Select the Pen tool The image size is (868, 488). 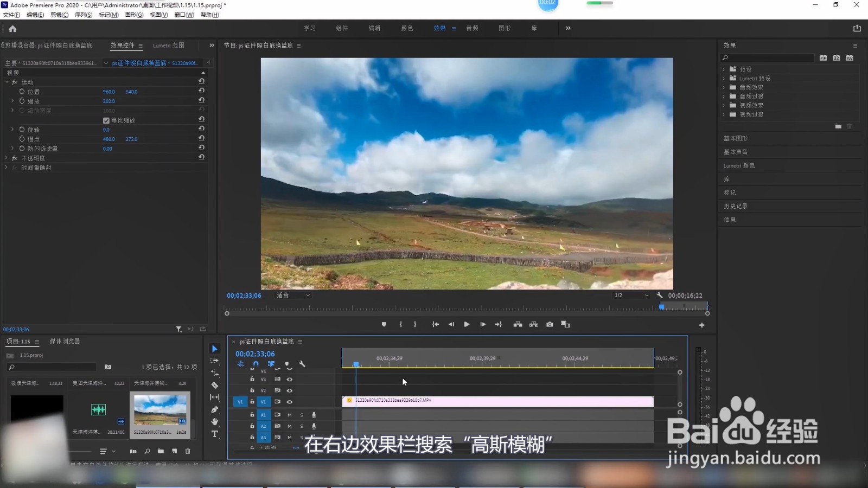click(x=215, y=409)
